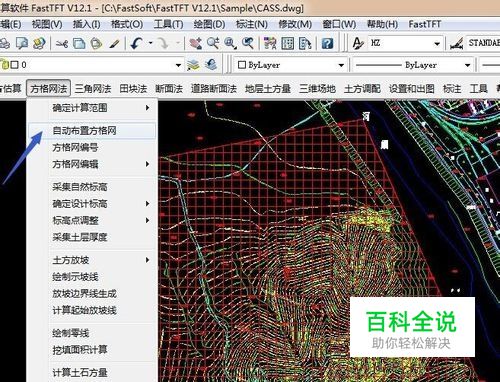Open the Properties palette icon
The width and height of the screenshot is (500, 382).
[270, 43]
